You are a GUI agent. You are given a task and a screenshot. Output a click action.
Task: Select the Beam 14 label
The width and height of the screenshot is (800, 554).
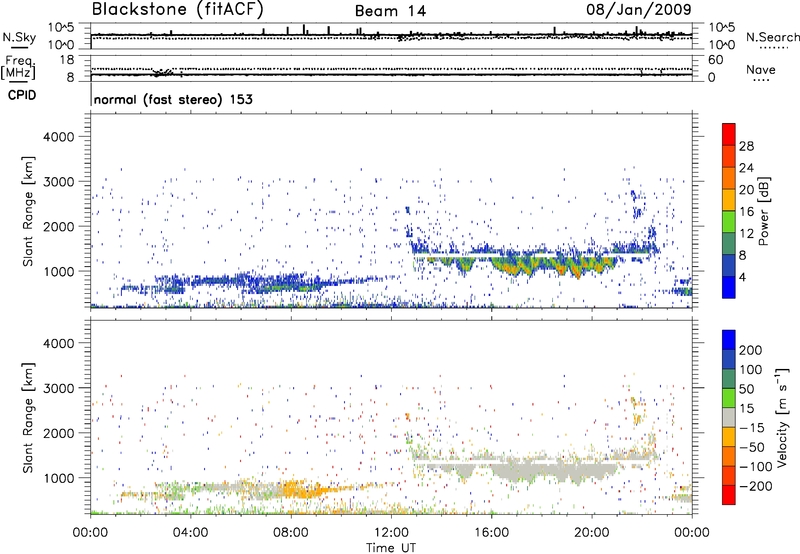pos(390,11)
